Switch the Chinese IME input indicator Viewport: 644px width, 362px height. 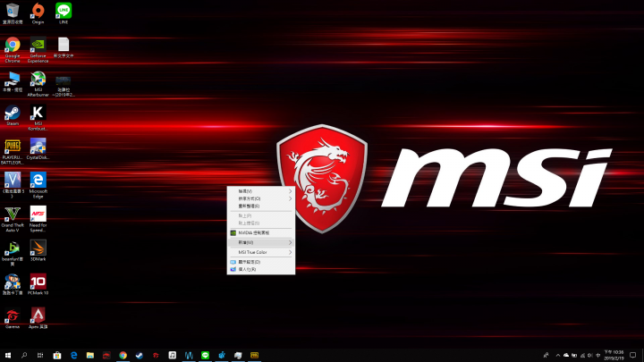pyautogui.click(x=598, y=355)
